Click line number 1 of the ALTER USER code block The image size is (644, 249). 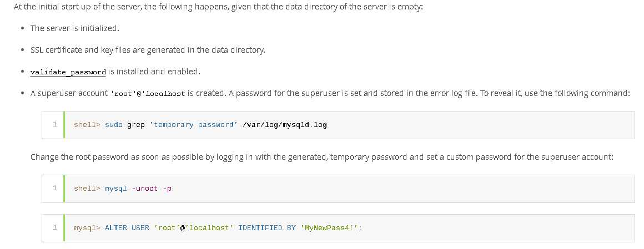[54, 227]
